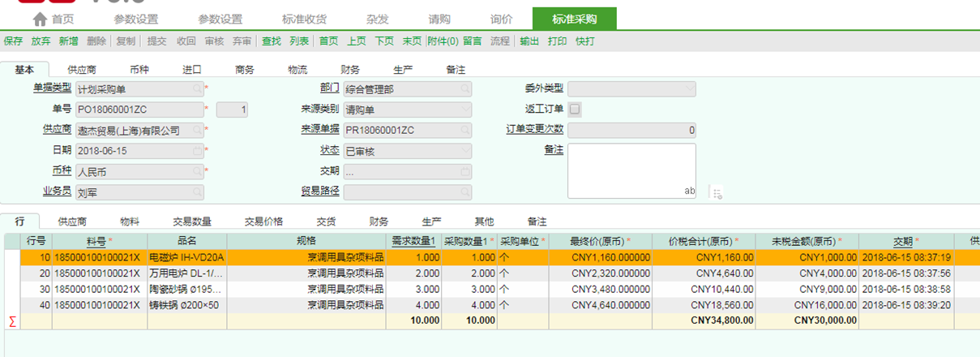Click the home icon on 首页 tab
980x357 pixels.
click(40, 19)
